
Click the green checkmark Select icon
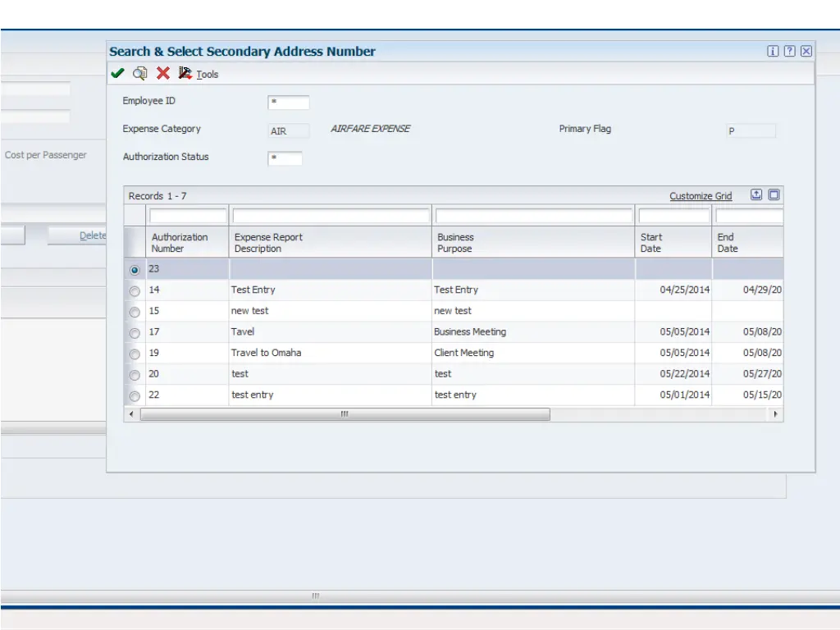pos(117,73)
